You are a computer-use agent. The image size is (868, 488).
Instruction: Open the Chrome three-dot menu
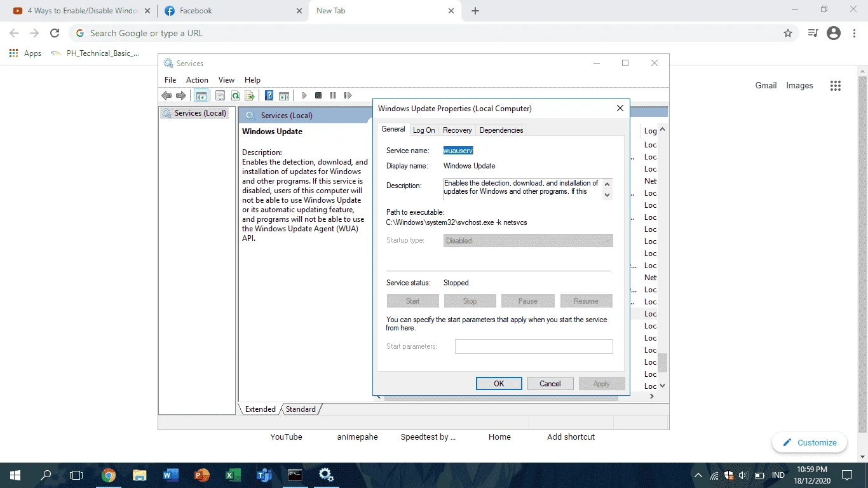coord(853,33)
